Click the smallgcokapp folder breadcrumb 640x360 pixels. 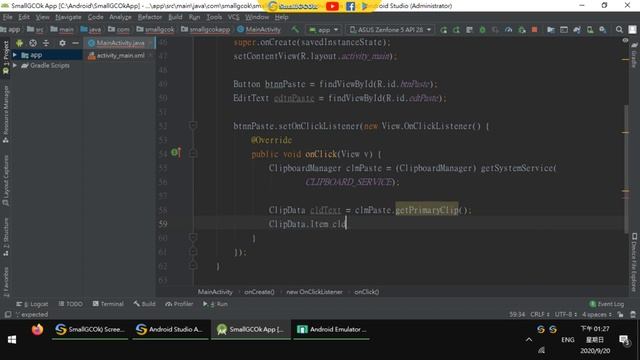pos(206,29)
